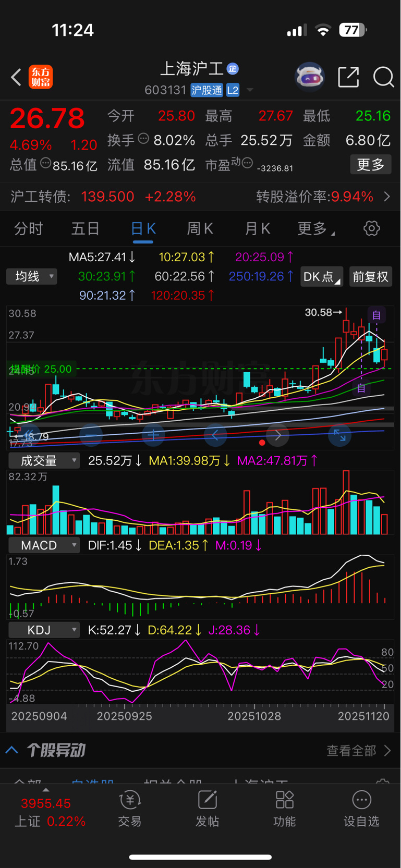Tap 查看全部 link

click(351, 750)
